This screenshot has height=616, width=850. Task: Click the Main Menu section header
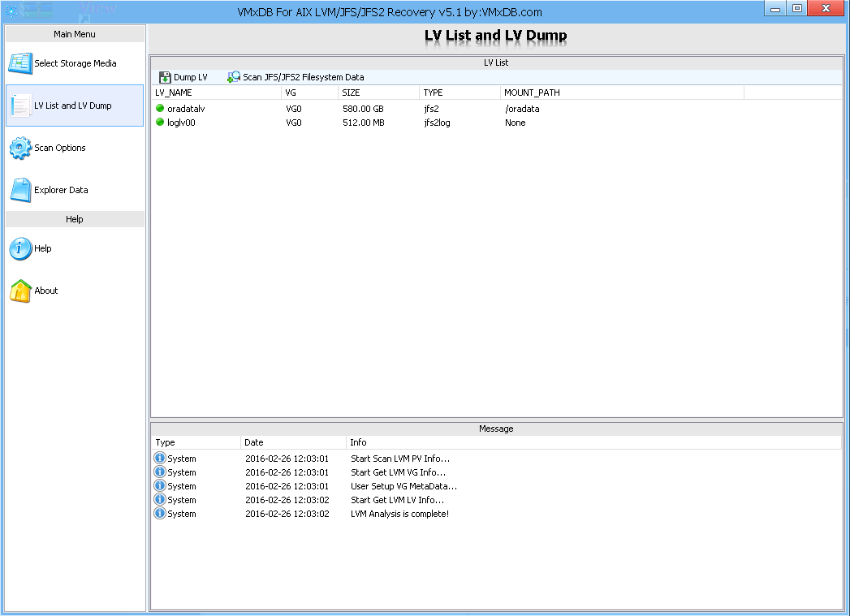75,34
